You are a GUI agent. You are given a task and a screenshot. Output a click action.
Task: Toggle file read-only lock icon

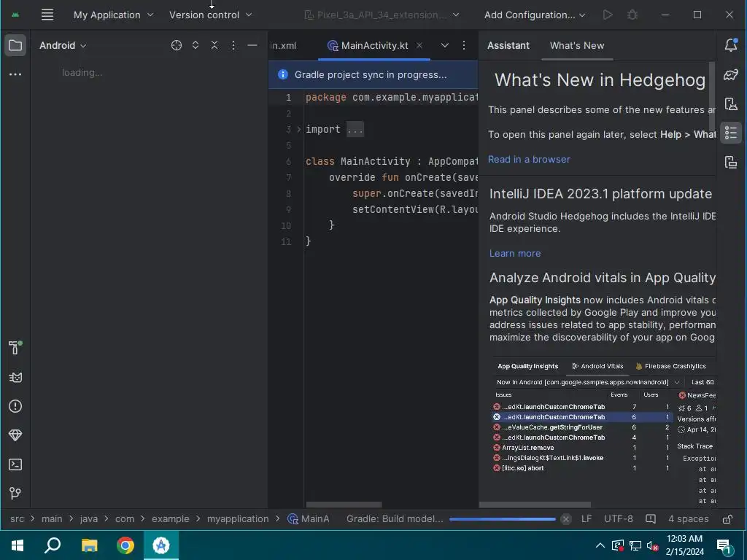tap(727, 519)
